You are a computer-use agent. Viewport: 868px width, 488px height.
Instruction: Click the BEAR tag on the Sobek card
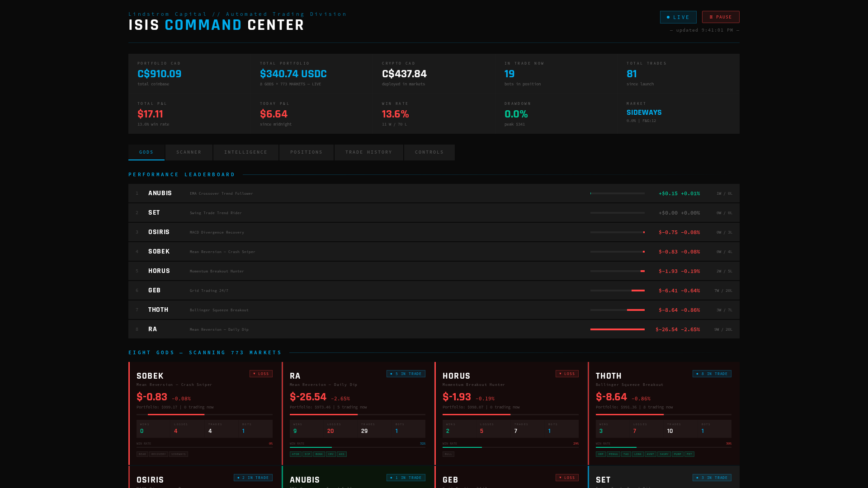[142, 454]
